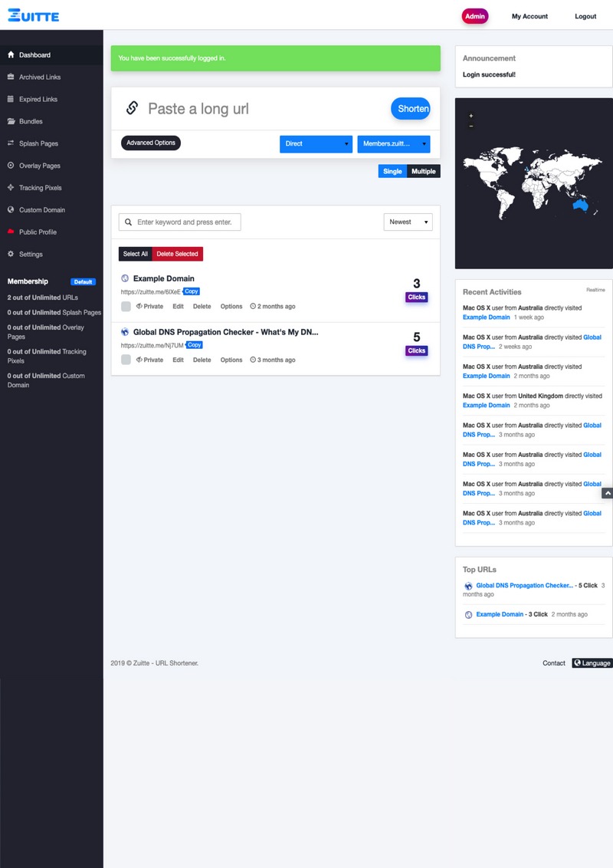Click the Archived Links briefcase icon
Image resolution: width=613 pixels, height=868 pixels.
point(11,77)
